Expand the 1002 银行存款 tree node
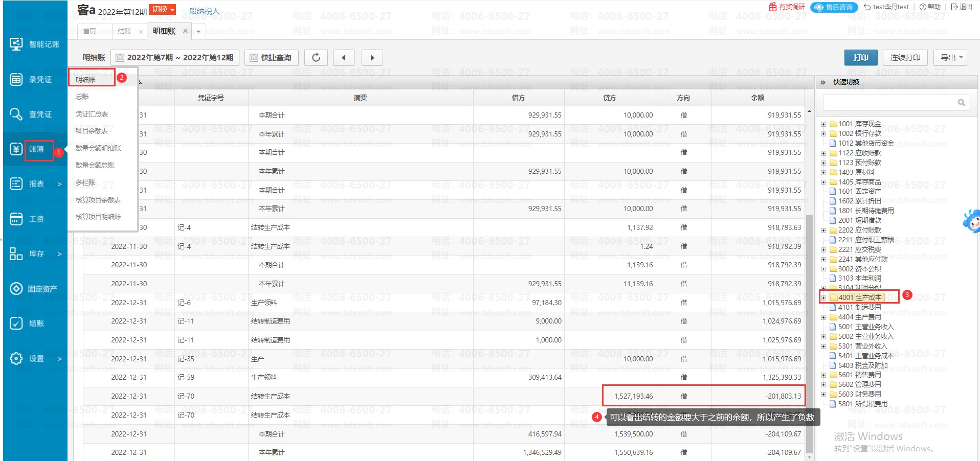The width and height of the screenshot is (980, 461). (x=823, y=134)
